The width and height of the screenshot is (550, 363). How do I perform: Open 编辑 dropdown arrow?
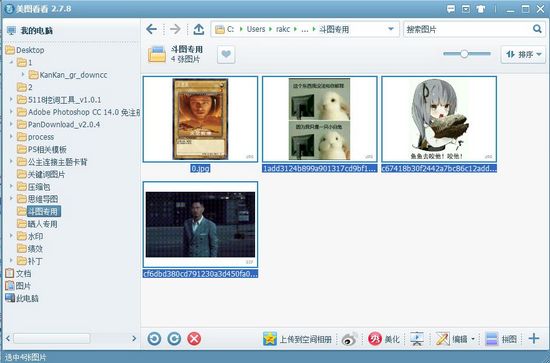pyautogui.click(x=473, y=339)
